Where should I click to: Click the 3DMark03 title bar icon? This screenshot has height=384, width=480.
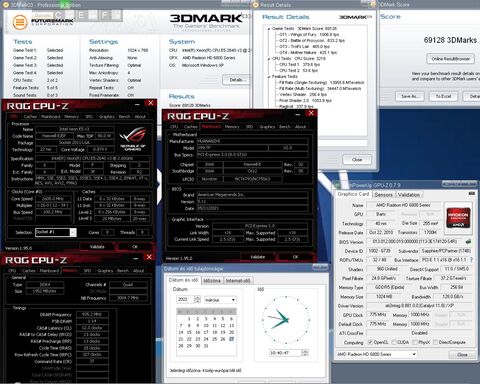click(x=7, y=5)
